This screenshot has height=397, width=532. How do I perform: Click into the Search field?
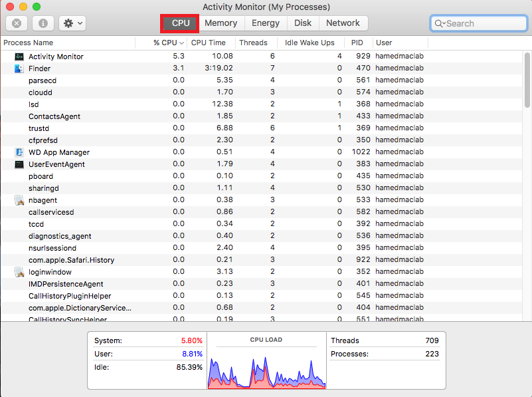click(x=478, y=23)
